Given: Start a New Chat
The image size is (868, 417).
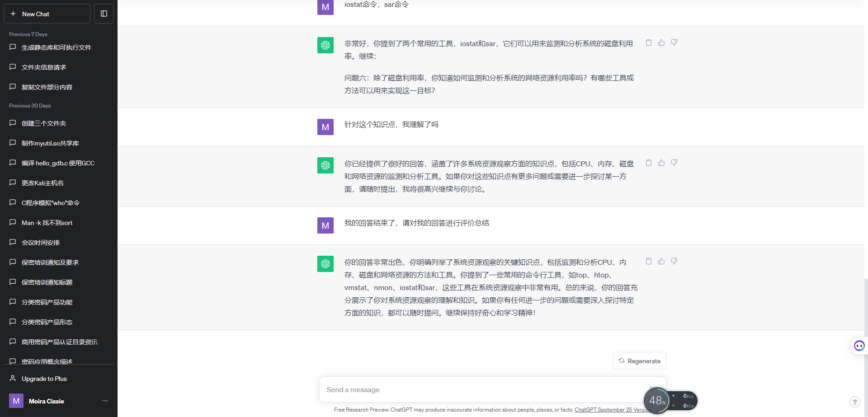Looking at the screenshot, I should point(47,14).
